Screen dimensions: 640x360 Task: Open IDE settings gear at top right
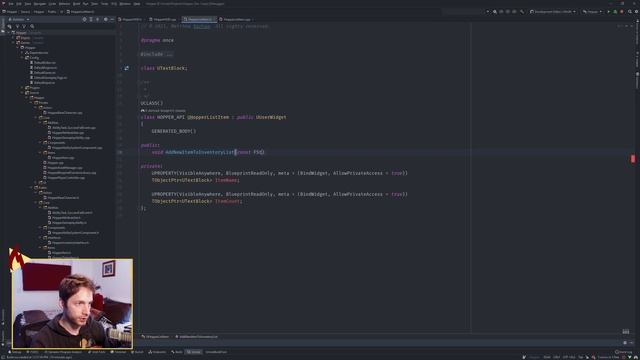[636, 12]
